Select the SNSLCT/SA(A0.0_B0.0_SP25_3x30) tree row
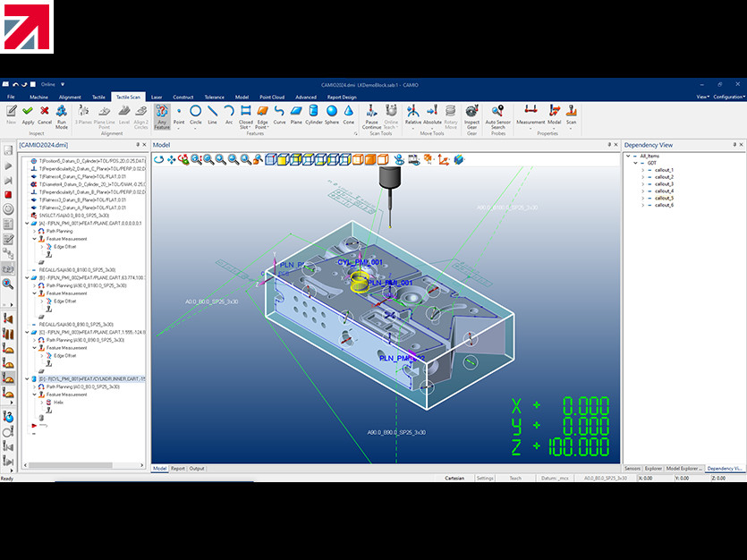Image resolution: width=747 pixels, height=560 pixels. point(74,216)
